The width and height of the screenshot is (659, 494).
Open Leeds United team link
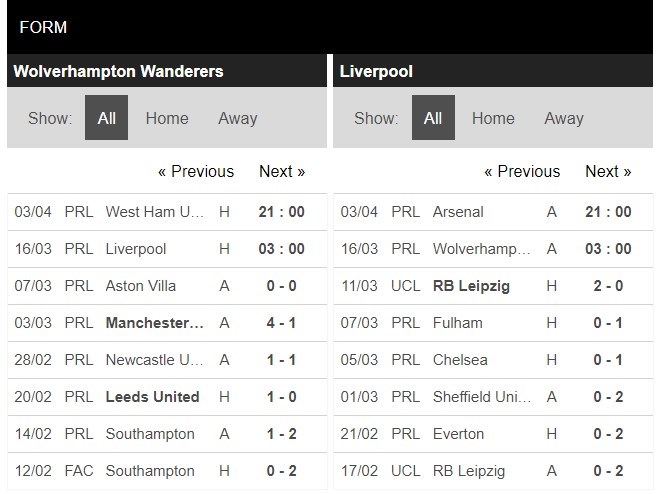152,397
